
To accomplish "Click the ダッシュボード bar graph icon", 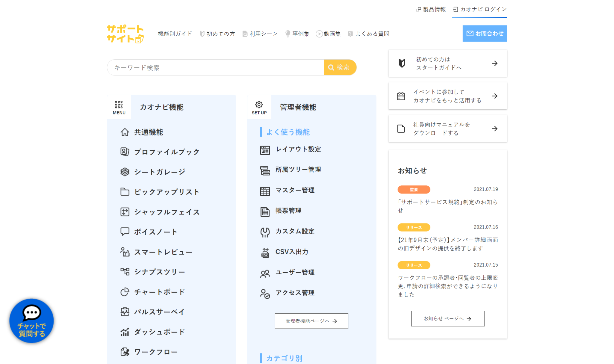I will point(125,332).
